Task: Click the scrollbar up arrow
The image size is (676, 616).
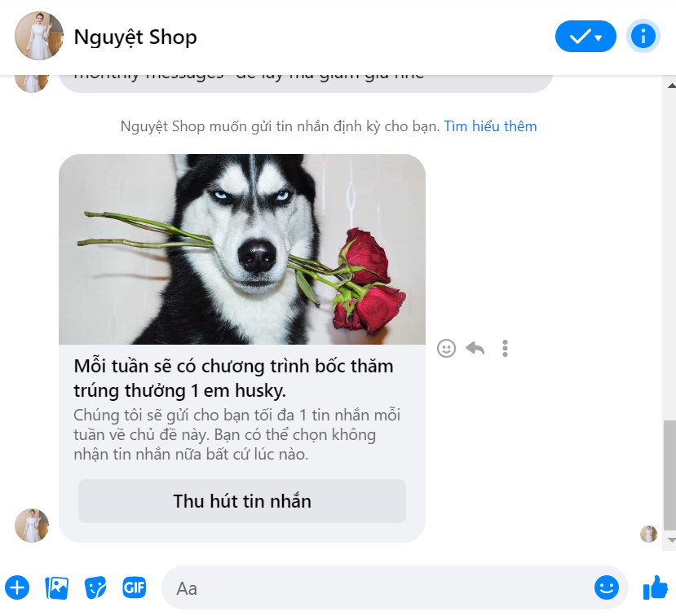Action: [670, 84]
